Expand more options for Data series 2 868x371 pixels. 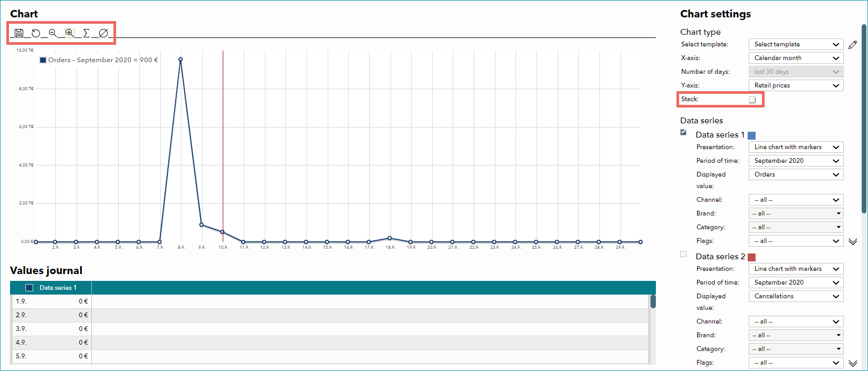(x=853, y=363)
